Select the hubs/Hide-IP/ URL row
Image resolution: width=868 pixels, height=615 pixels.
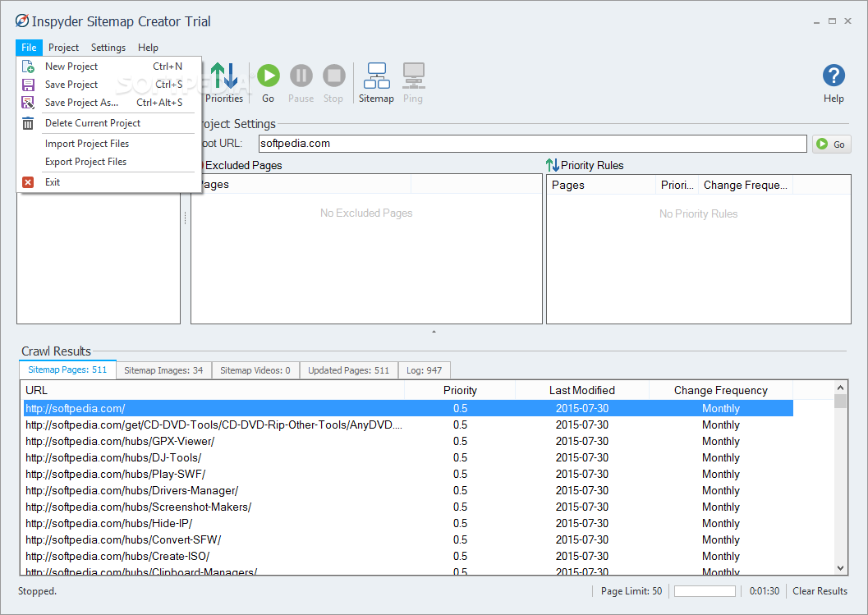click(x=408, y=524)
